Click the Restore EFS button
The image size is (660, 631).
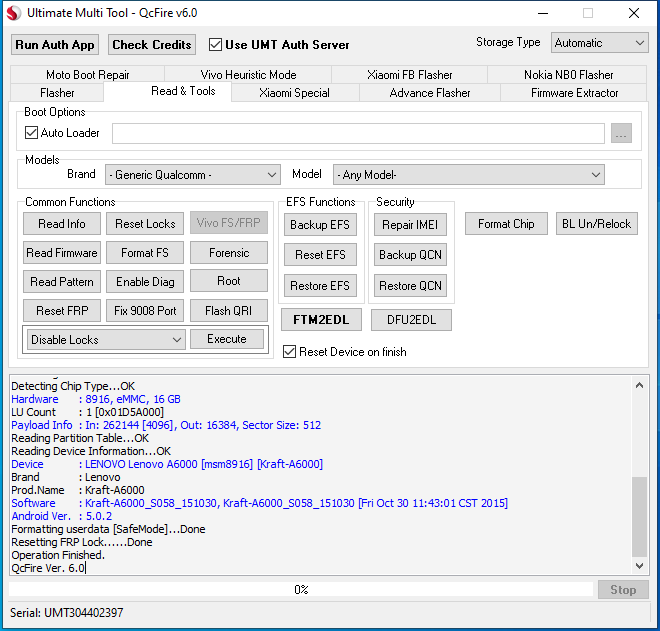tap(320, 286)
